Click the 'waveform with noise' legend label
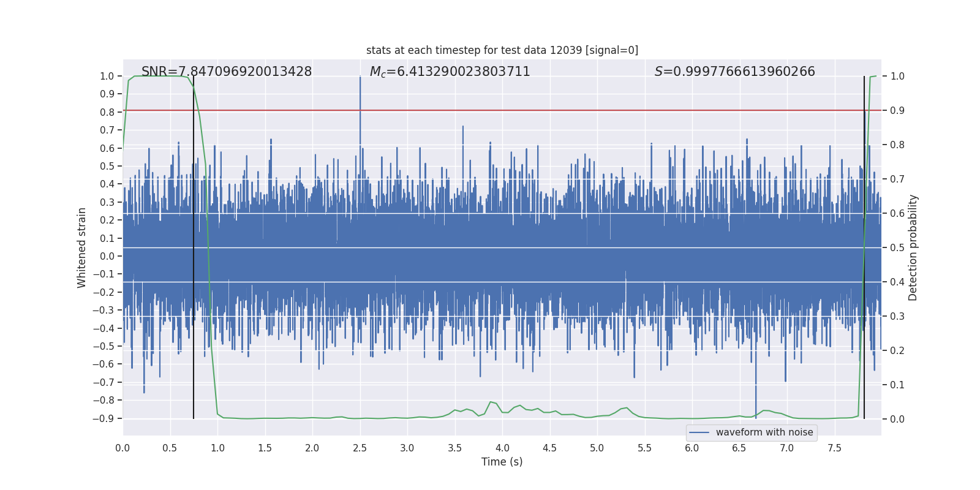 pyautogui.click(x=764, y=432)
